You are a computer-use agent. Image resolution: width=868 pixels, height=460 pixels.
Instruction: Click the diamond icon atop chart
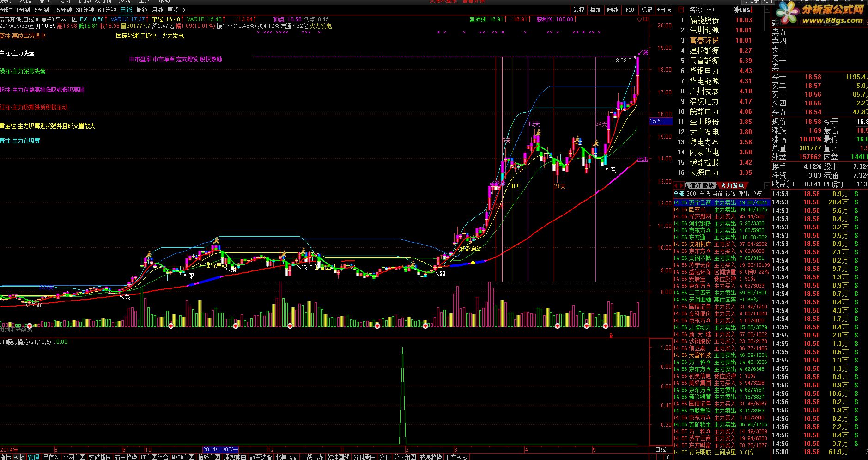639,19
